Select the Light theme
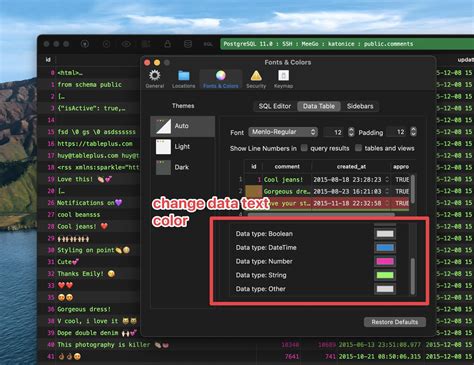Screen dimensions: 474x365 (183, 147)
